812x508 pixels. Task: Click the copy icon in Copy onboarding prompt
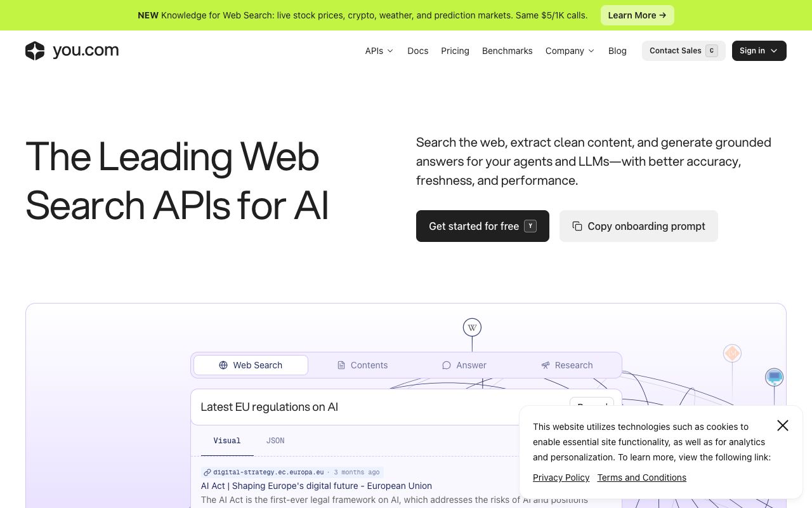(577, 226)
